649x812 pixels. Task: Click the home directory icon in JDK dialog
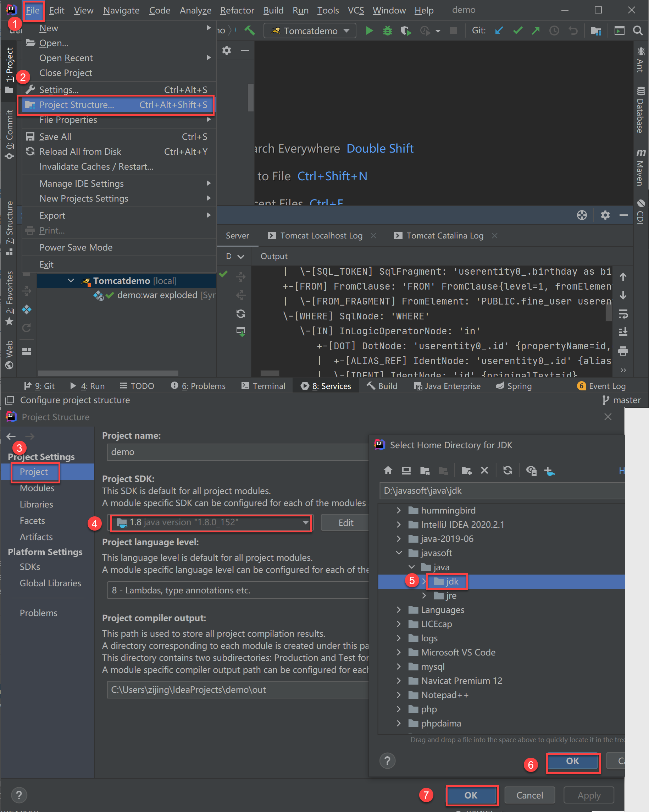pyautogui.click(x=388, y=470)
